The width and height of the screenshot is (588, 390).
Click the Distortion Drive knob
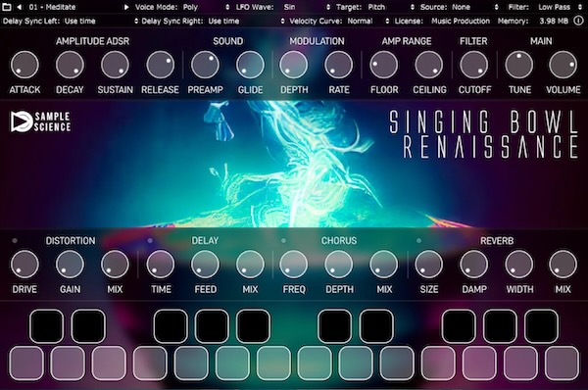point(24,265)
